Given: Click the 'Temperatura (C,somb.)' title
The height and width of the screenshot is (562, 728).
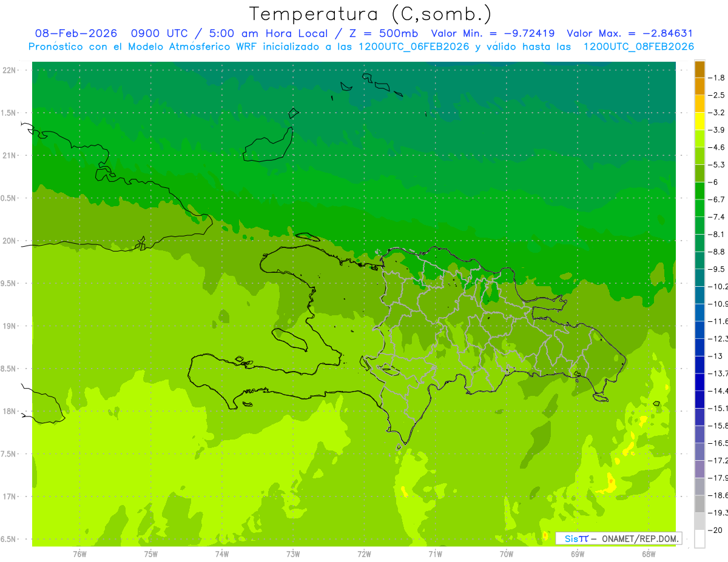Looking at the screenshot, I should pyautogui.click(x=371, y=14).
